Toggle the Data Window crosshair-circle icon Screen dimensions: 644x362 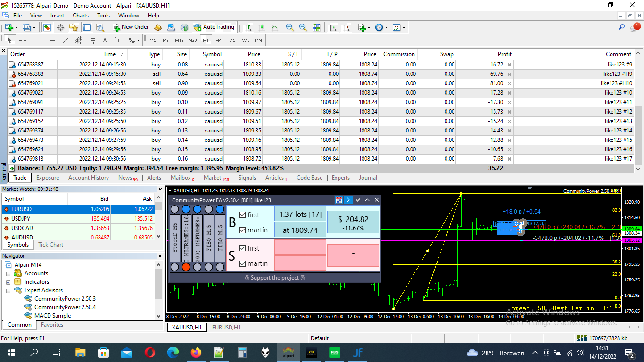point(60,27)
